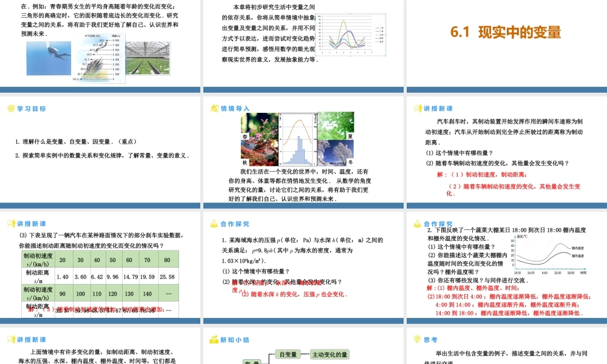The image size is (607, 364).
Task: Click the 讲授新课 icon on the bottom-left slide
Action: [10, 340]
